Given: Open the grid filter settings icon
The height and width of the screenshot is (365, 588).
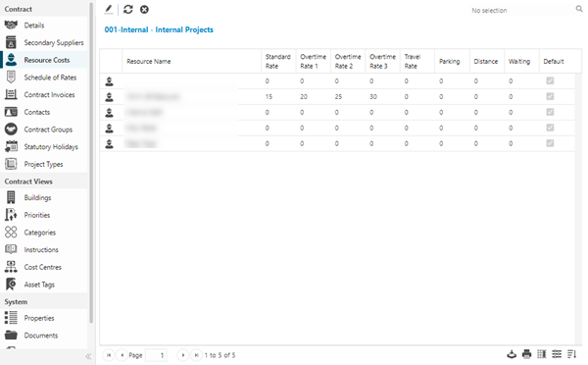Looking at the screenshot, I should coord(557,354).
